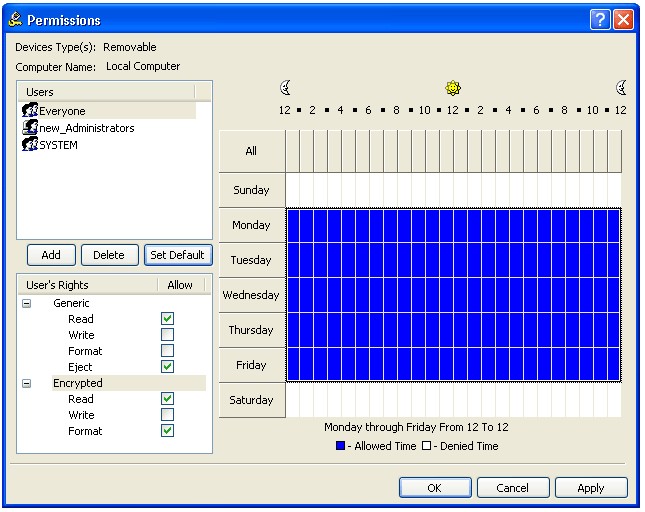Collapse the Generic rights group
This screenshot has width=645, height=512.
click(x=27, y=303)
